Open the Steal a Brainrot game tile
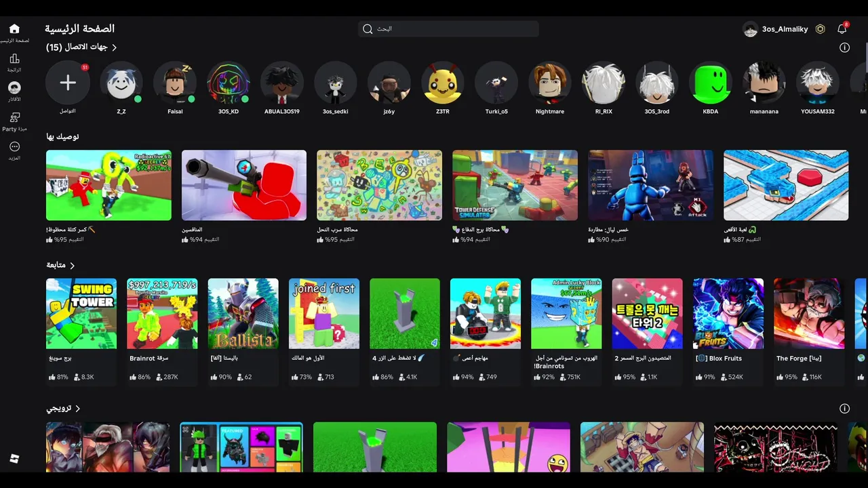 point(162,314)
